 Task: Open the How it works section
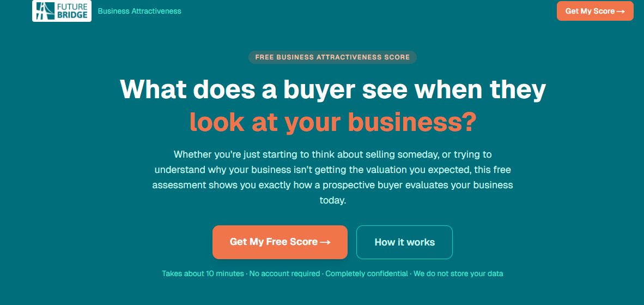404,242
